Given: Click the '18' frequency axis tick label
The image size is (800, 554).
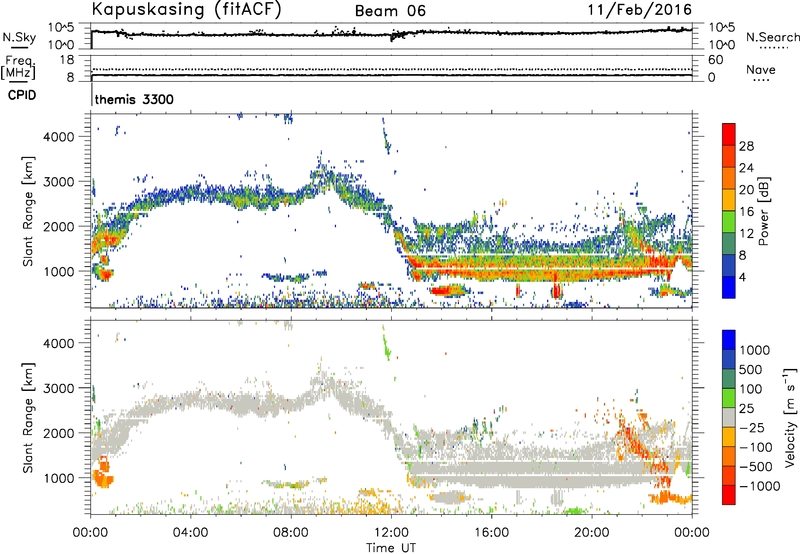Looking at the screenshot, I should (67, 60).
